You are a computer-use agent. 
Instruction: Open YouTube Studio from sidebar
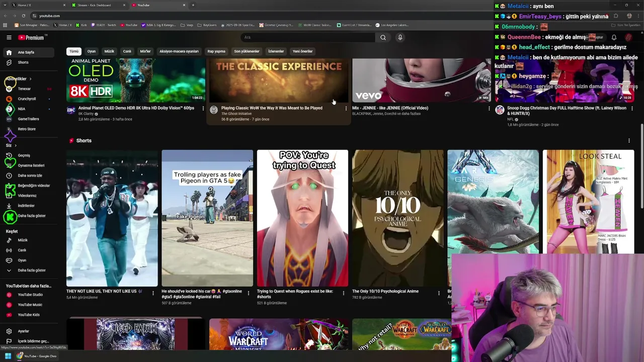30,295
